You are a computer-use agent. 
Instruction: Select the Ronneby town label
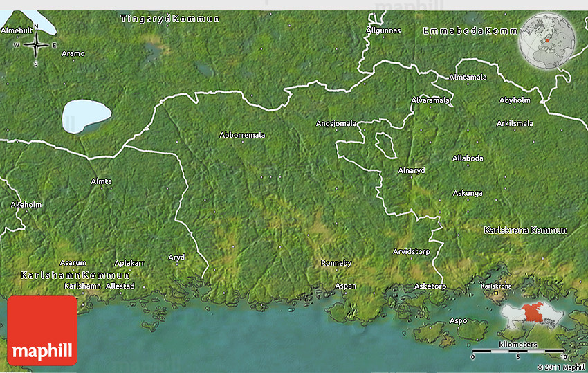(336, 263)
